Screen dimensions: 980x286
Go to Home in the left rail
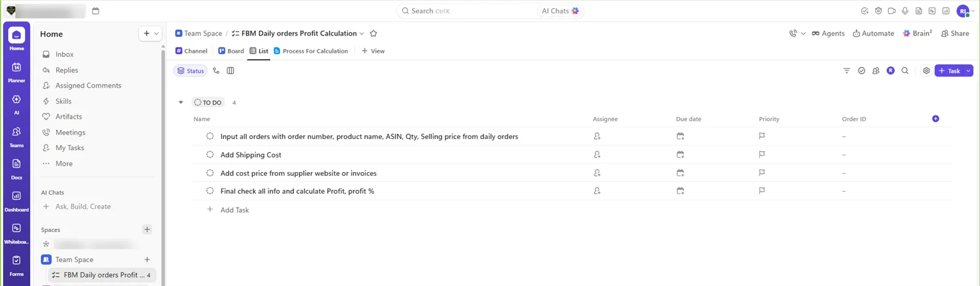(x=17, y=39)
